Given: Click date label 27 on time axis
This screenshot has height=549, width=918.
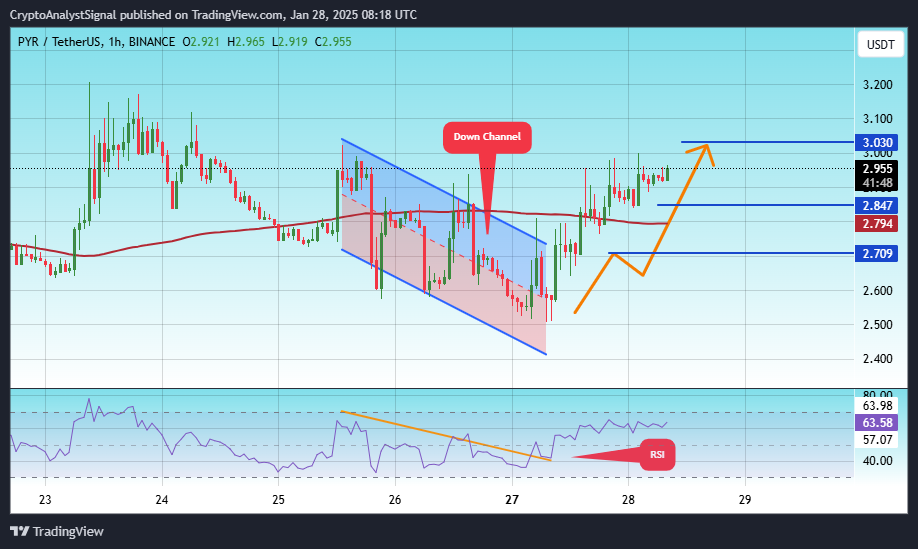Looking at the screenshot, I should click(x=512, y=500).
